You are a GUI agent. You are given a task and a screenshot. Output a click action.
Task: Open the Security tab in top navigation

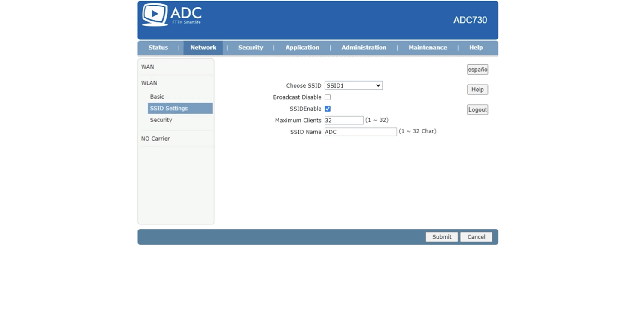(250, 48)
